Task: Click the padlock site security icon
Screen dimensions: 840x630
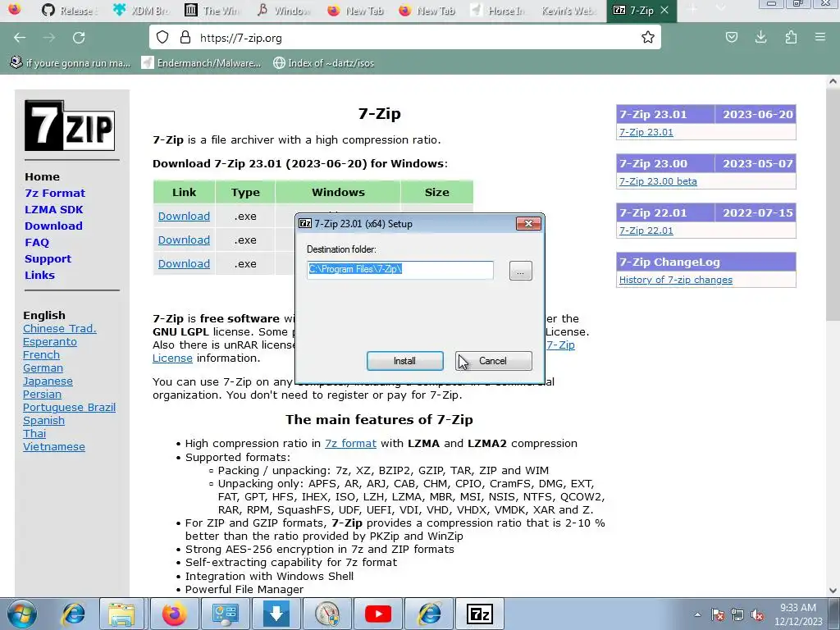Action: click(x=185, y=38)
